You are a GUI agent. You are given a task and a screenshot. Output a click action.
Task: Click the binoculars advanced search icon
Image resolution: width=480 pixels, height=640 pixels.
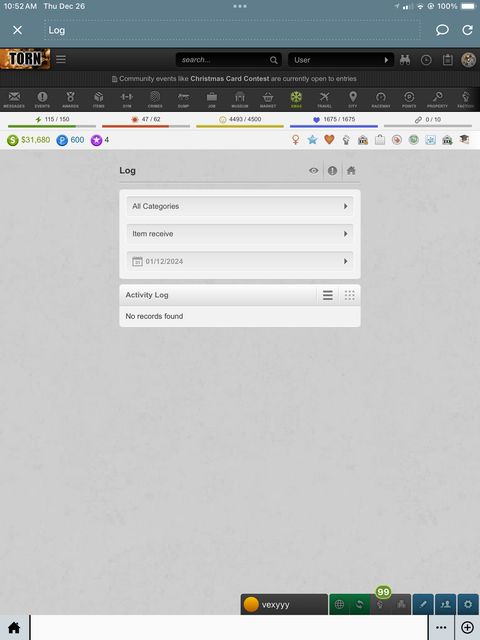click(x=405, y=60)
